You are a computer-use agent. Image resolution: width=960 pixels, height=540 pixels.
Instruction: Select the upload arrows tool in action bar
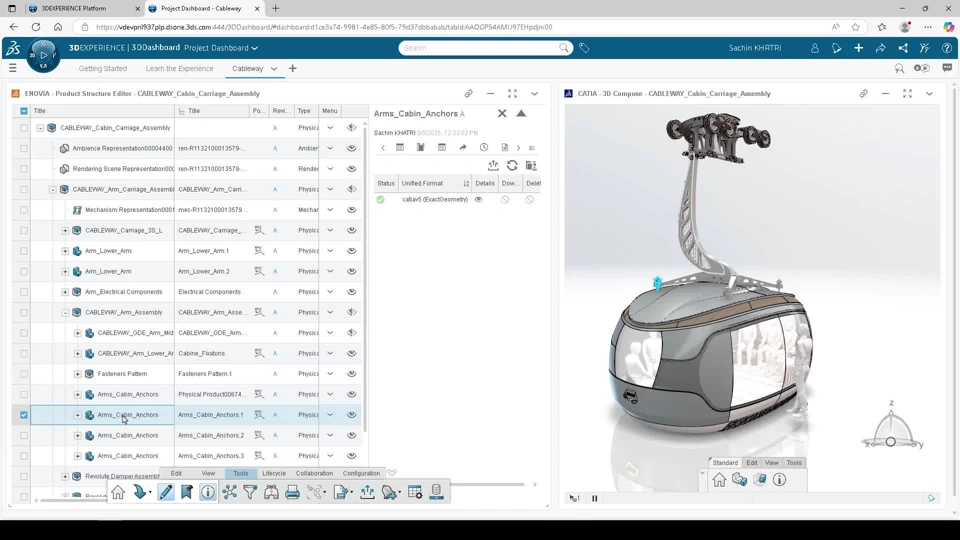tap(367, 492)
